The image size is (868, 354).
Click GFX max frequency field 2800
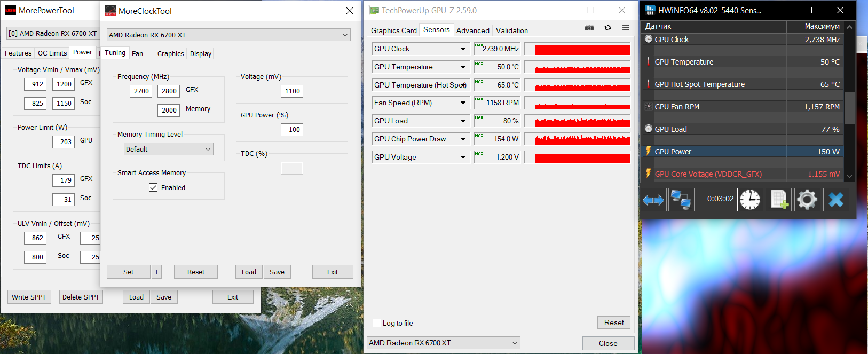[x=169, y=91]
